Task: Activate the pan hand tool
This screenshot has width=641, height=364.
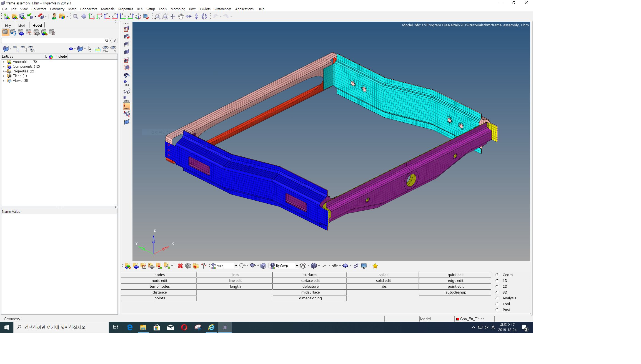Action: tap(181, 17)
